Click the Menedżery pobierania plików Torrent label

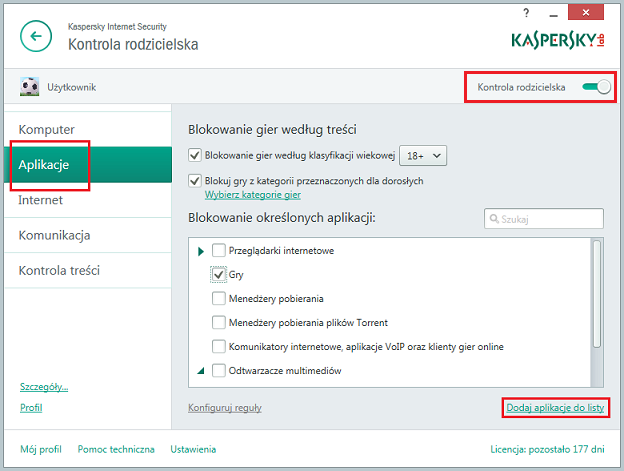coord(308,323)
